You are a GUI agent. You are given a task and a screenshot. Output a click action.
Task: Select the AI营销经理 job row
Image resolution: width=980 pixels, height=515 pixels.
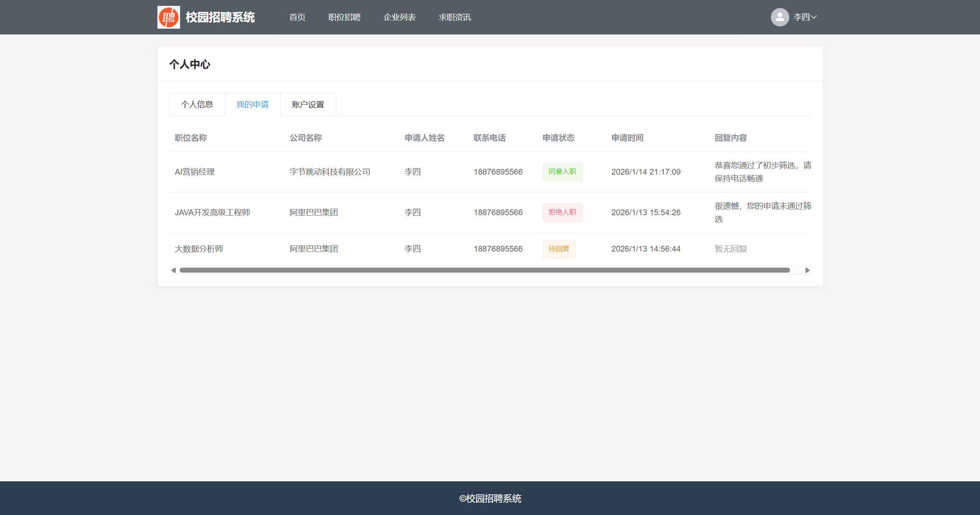click(195, 172)
